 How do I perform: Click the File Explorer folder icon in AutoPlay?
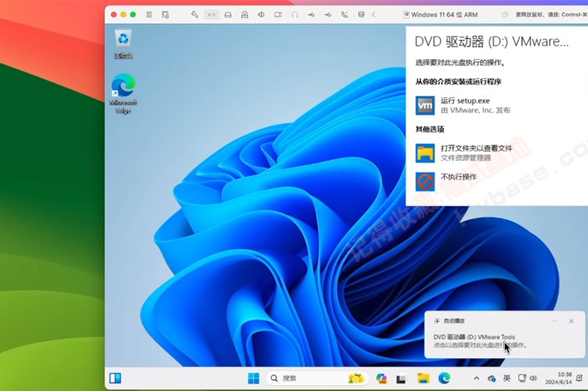(425, 153)
